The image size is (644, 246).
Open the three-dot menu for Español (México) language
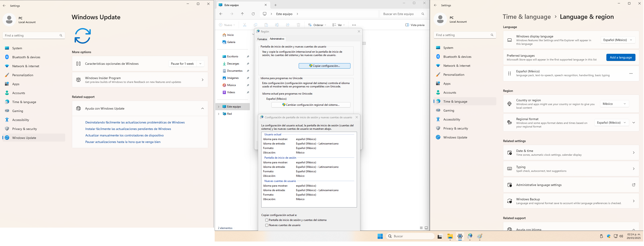coord(631,73)
